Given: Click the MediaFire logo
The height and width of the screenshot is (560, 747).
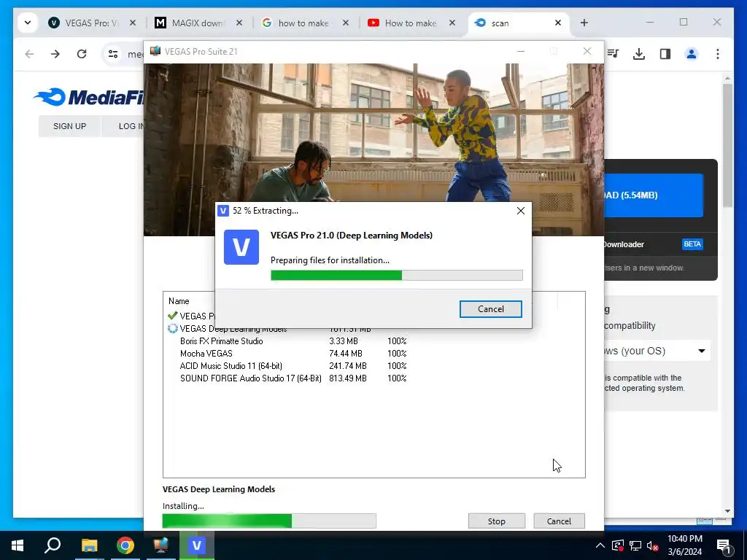Looking at the screenshot, I should 89,97.
